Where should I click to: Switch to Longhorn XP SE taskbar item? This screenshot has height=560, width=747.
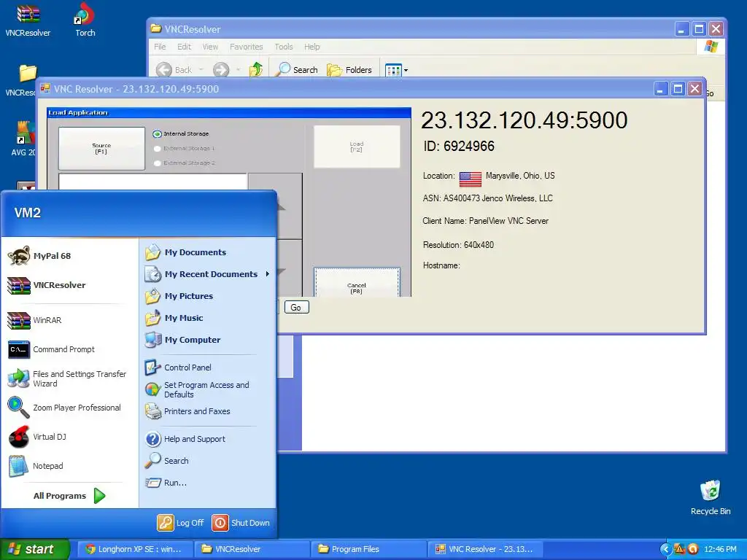pyautogui.click(x=135, y=549)
